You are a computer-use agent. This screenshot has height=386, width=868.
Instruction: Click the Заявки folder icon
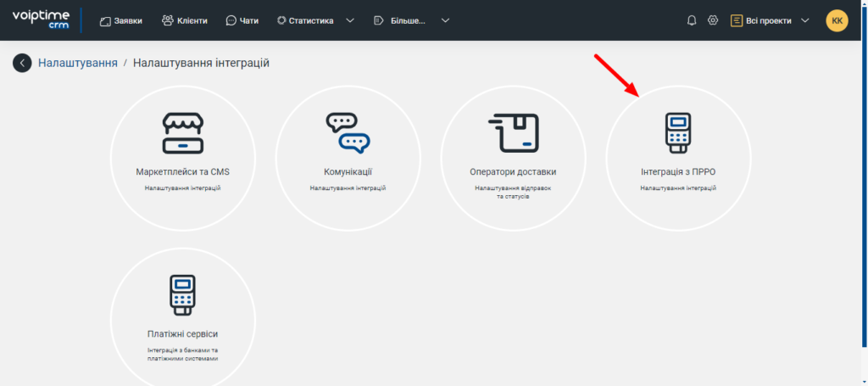coord(105,21)
